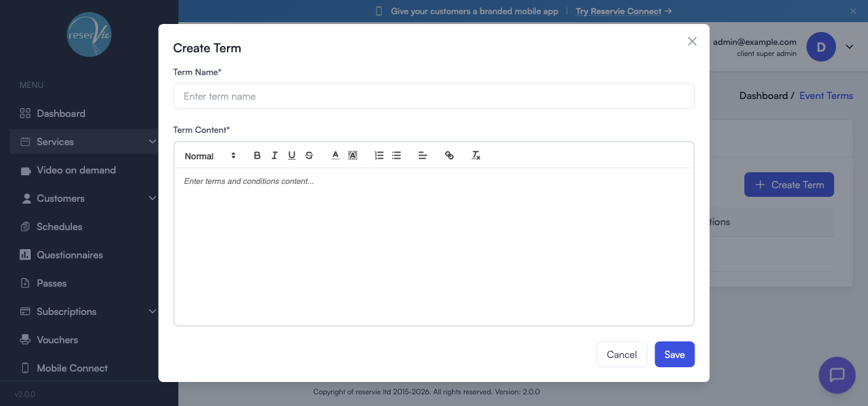Expand the Services chevron in sidebar
The width and height of the screenshot is (868, 406).
point(153,141)
